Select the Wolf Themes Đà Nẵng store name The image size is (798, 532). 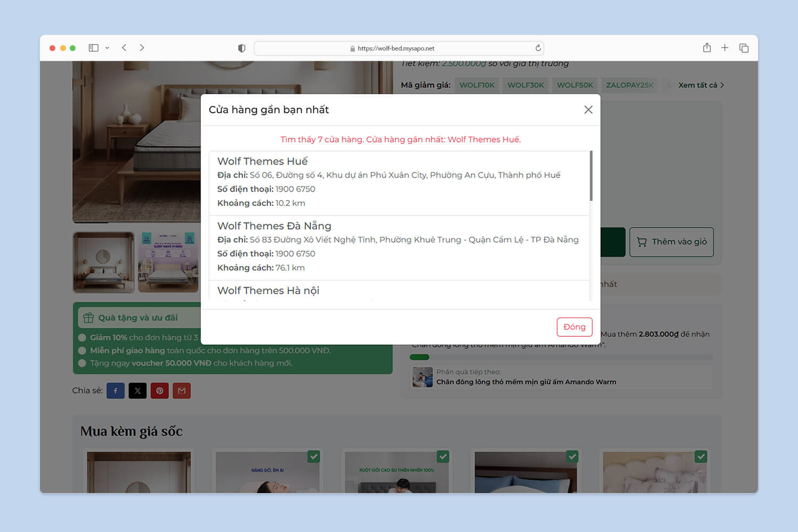click(274, 226)
